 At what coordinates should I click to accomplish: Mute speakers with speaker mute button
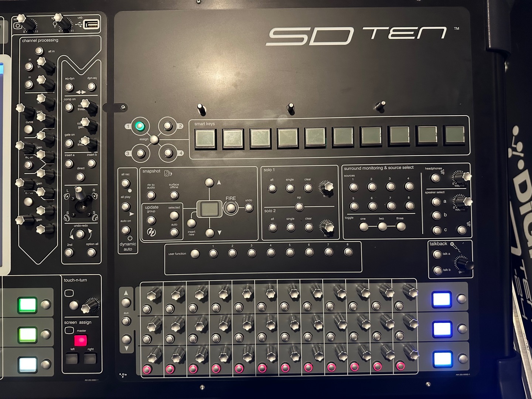pos(462,230)
